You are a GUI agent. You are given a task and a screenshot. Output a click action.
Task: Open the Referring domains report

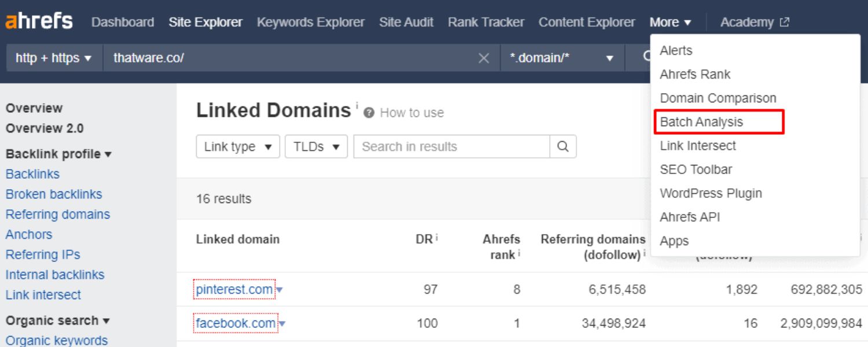pyautogui.click(x=57, y=214)
